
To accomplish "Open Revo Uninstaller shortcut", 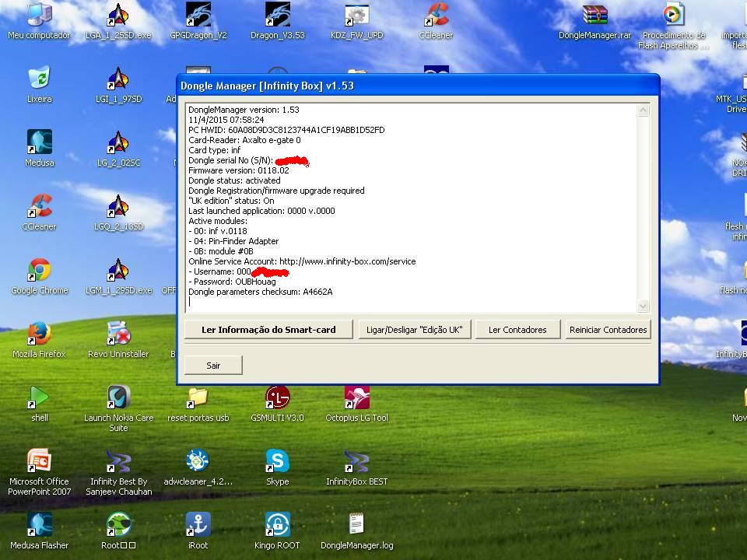I will point(118,340).
